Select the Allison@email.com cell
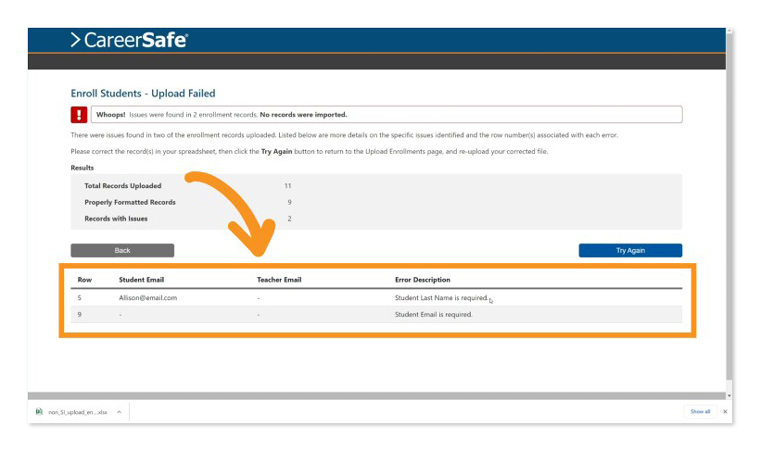Viewport: 760px width, 451px height. 148,298
